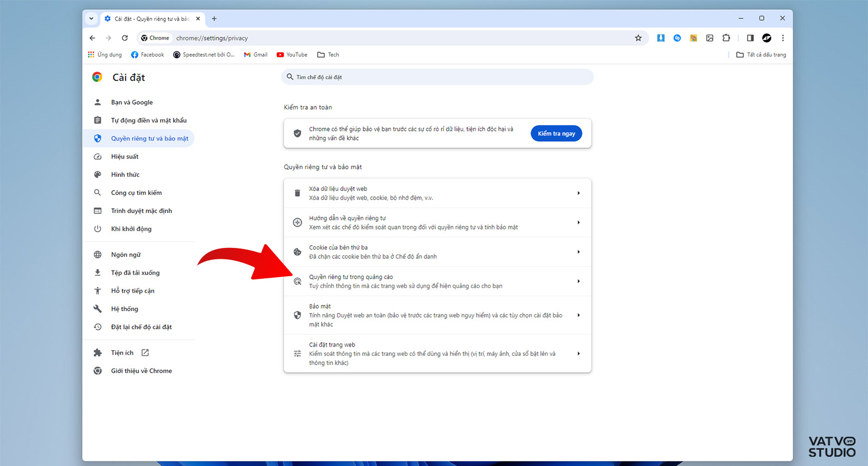
Task: Open the Ứng dụng apps shortcut
Action: (105, 55)
